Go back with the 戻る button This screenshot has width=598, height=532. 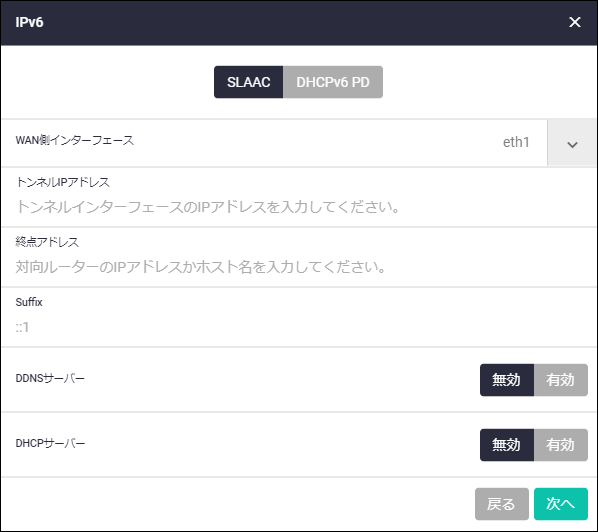click(502, 504)
